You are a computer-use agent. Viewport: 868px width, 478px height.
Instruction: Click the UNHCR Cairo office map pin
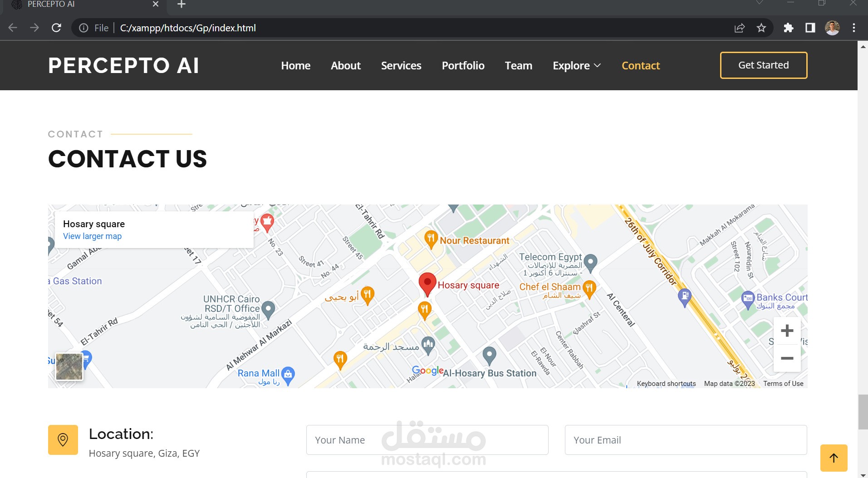coord(268,310)
